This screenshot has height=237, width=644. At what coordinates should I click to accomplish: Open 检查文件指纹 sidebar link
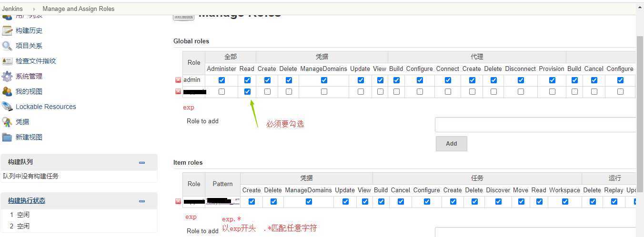[x=36, y=61]
